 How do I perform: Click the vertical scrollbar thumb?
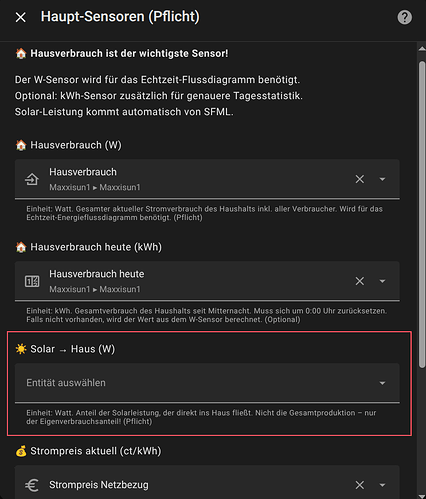click(422, 214)
